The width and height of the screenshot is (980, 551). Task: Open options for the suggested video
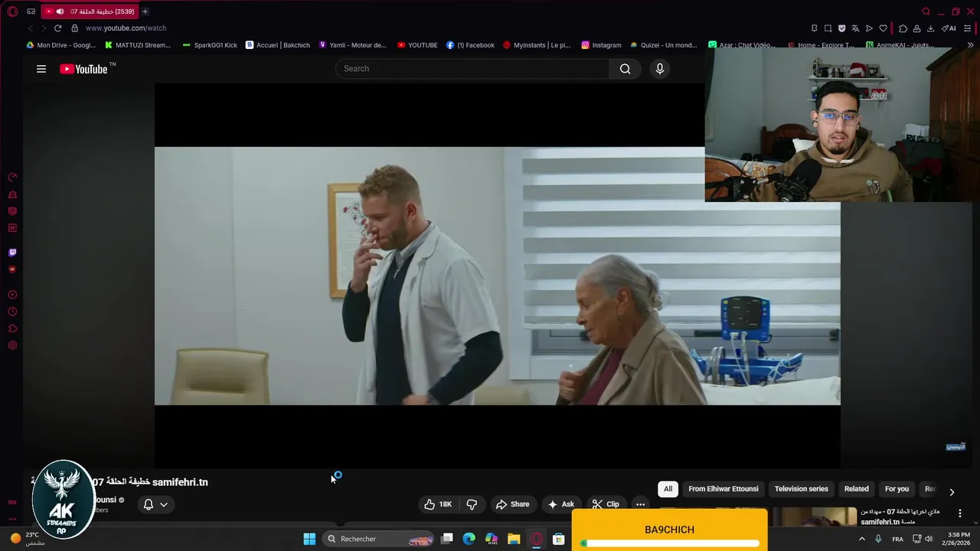(x=960, y=514)
